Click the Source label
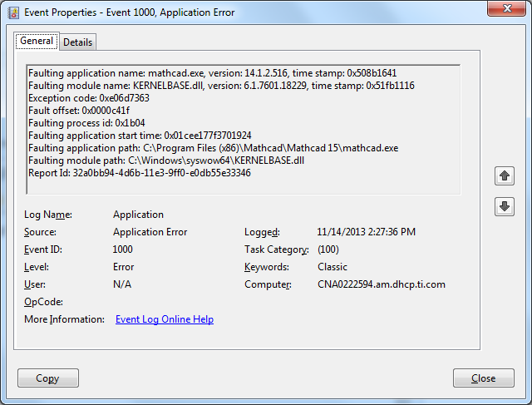The height and width of the screenshot is (405, 532). click(x=40, y=232)
